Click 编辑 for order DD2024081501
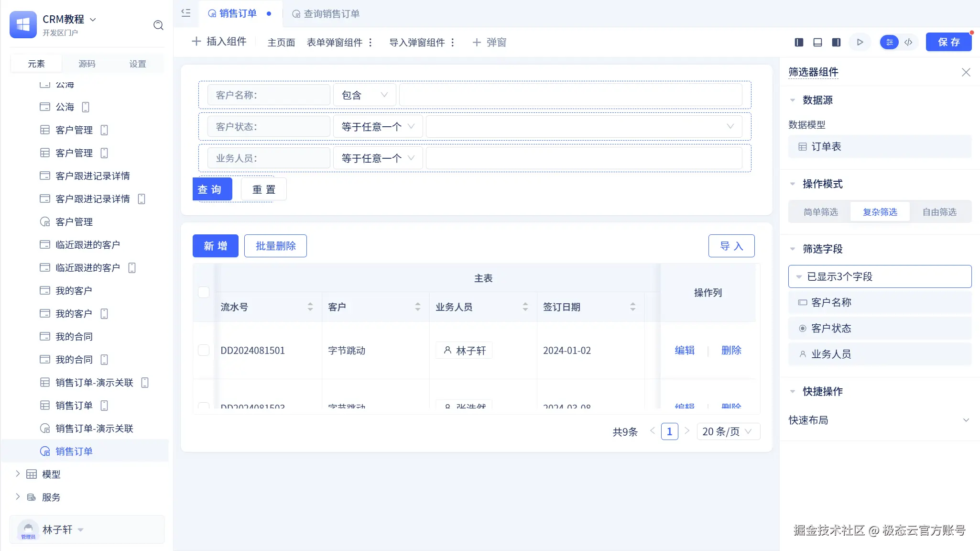Image resolution: width=980 pixels, height=551 pixels. pyautogui.click(x=685, y=350)
